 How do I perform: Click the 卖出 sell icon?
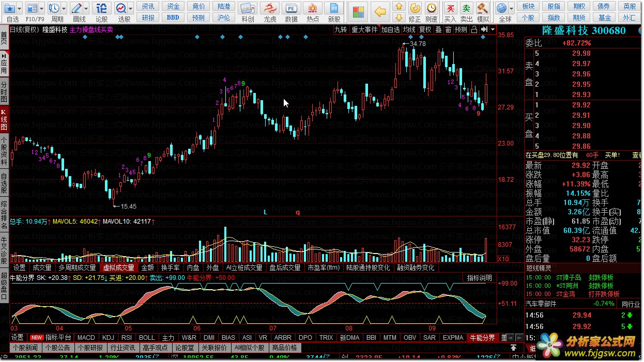pyautogui.click(x=467, y=8)
